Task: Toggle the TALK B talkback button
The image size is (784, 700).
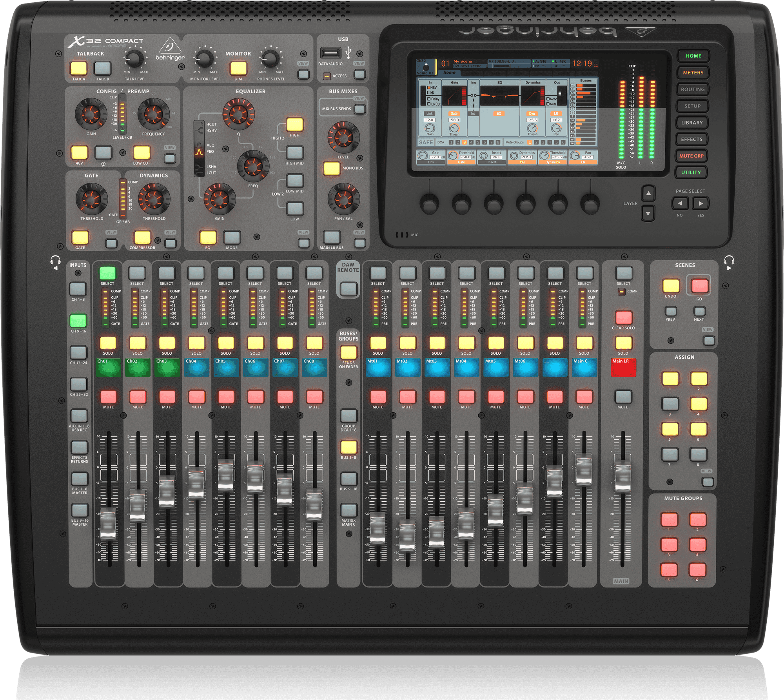Action: 103,68
